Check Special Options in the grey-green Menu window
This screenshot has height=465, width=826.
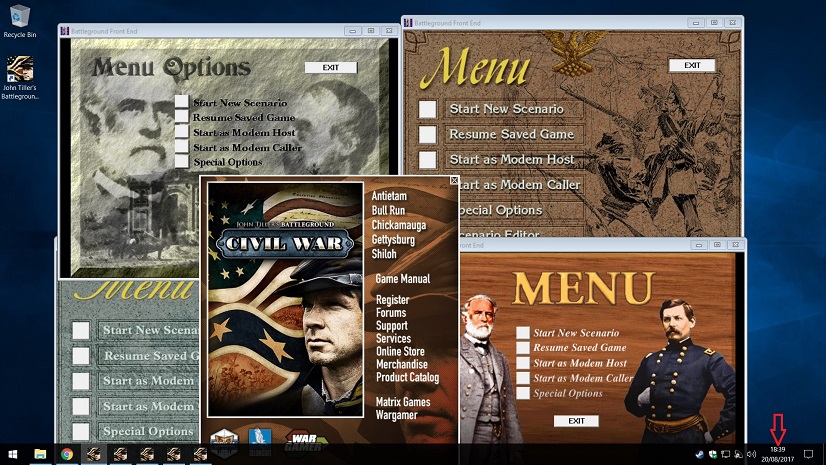point(81,431)
